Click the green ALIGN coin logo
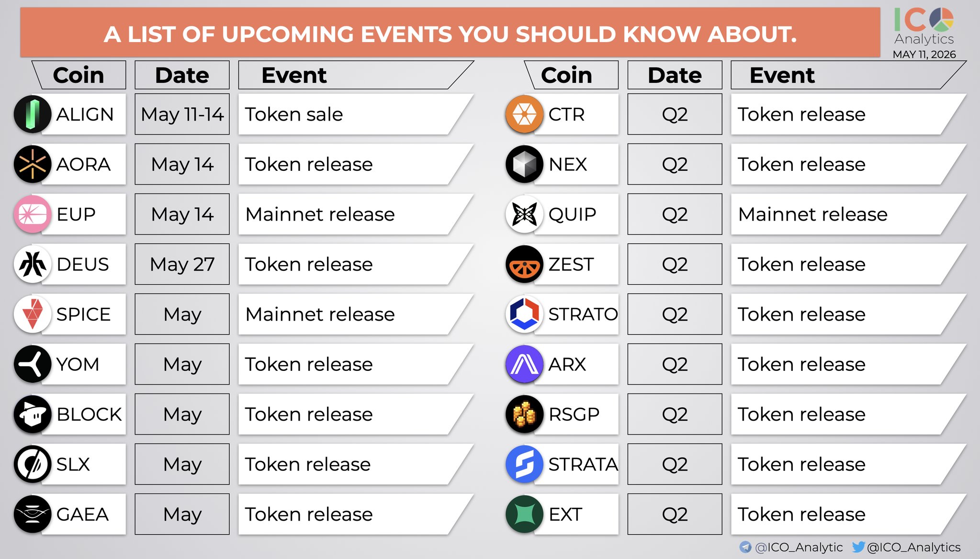 (32, 114)
